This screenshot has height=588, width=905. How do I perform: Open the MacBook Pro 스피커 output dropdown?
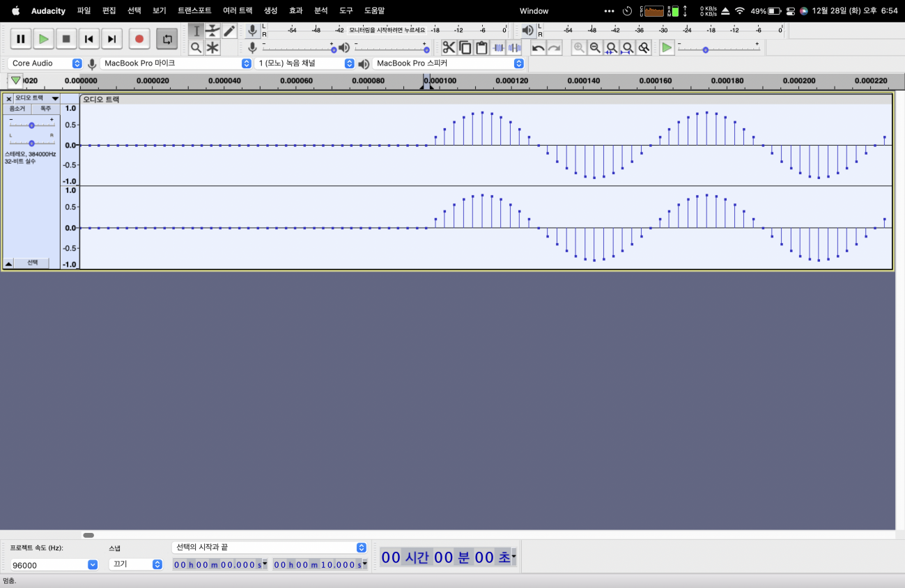coord(448,63)
